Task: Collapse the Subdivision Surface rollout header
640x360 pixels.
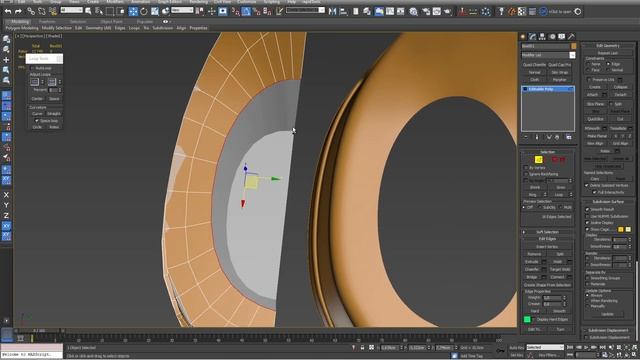Action: pos(608,202)
